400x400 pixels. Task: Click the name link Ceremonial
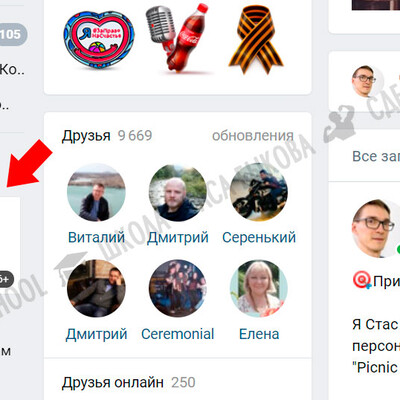(177, 334)
